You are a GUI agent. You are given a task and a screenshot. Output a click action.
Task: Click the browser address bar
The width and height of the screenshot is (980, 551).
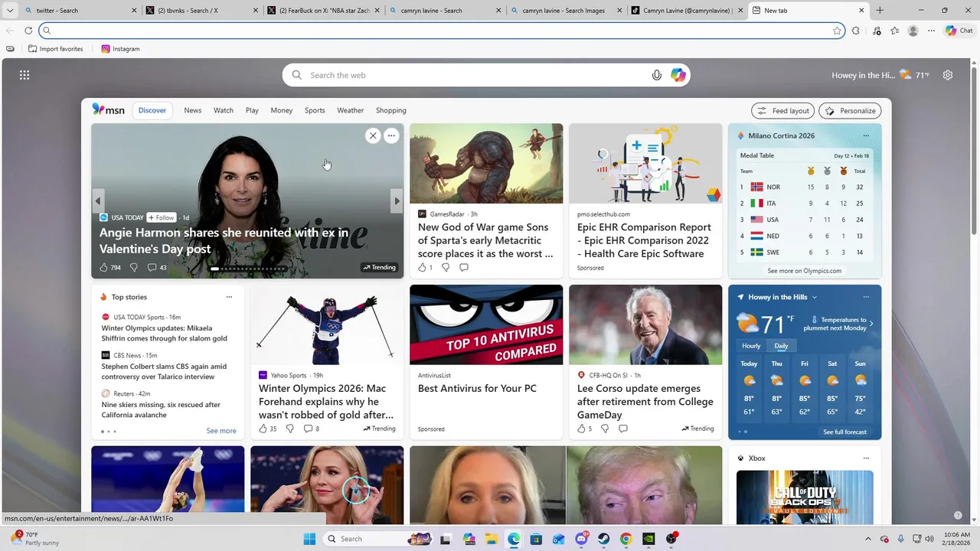coord(440,31)
